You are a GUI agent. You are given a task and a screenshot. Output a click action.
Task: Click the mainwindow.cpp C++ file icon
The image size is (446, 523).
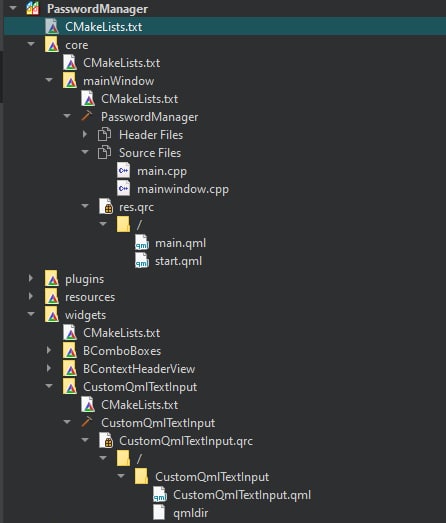(123, 188)
